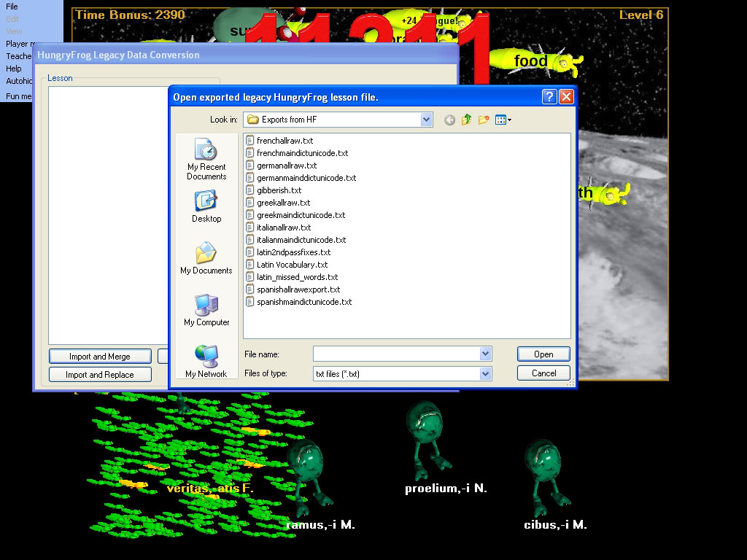Viewport: 747px width, 560px height.
Task: Open the File menu
Action: pos(12,7)
